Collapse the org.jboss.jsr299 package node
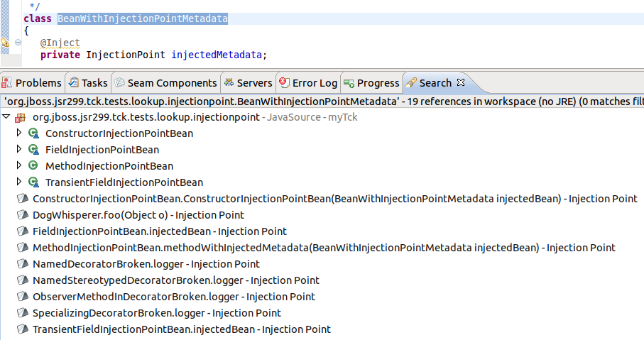The width and height of the screenshot is (644, 340). coord(6,116)
